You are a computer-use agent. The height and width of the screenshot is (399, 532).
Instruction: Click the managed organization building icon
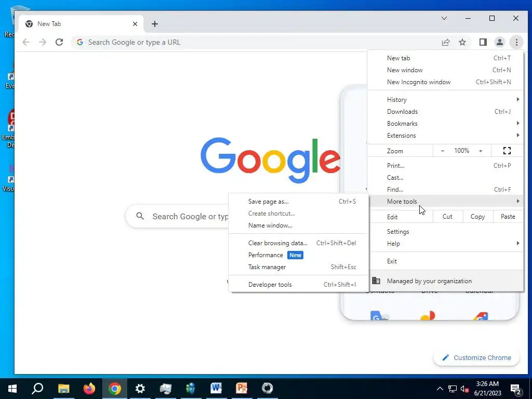tap(376, 281)
